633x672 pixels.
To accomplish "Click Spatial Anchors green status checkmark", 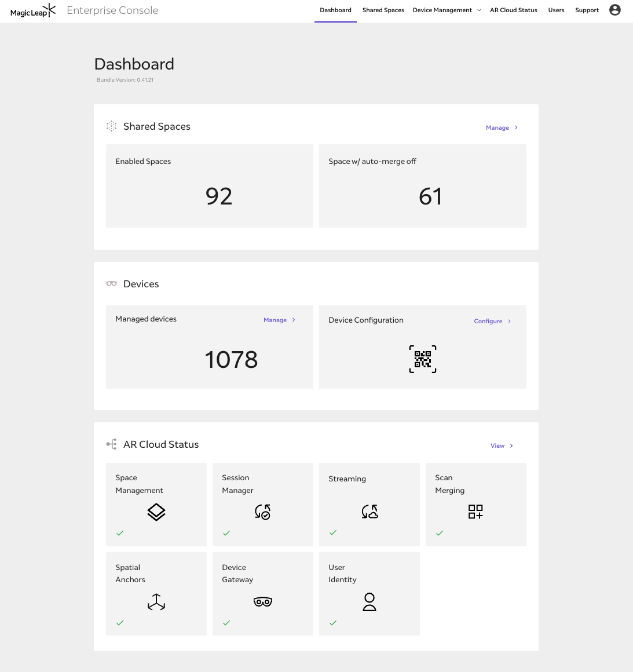I will tap(120, 623).
